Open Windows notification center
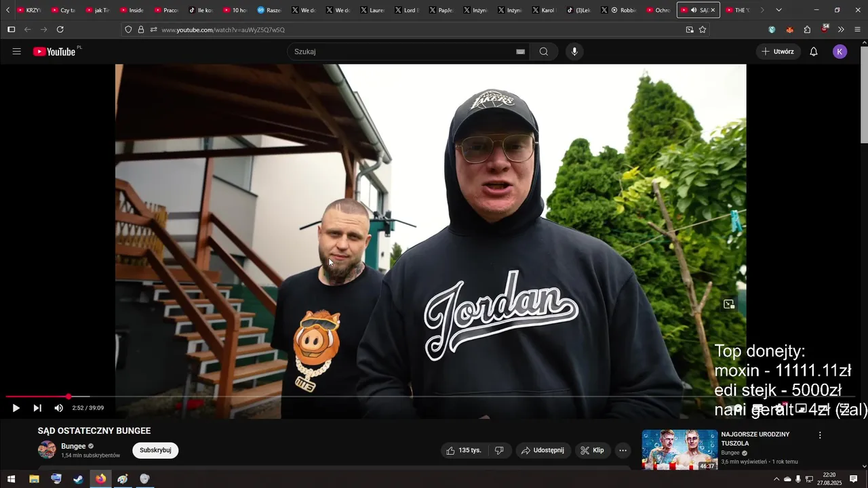868x488 pixels. click(x=854, y=479)
